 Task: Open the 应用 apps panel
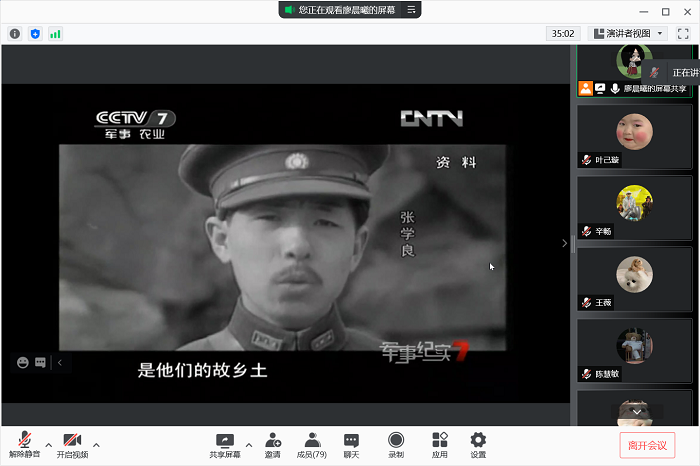click(x=439, y=445)
